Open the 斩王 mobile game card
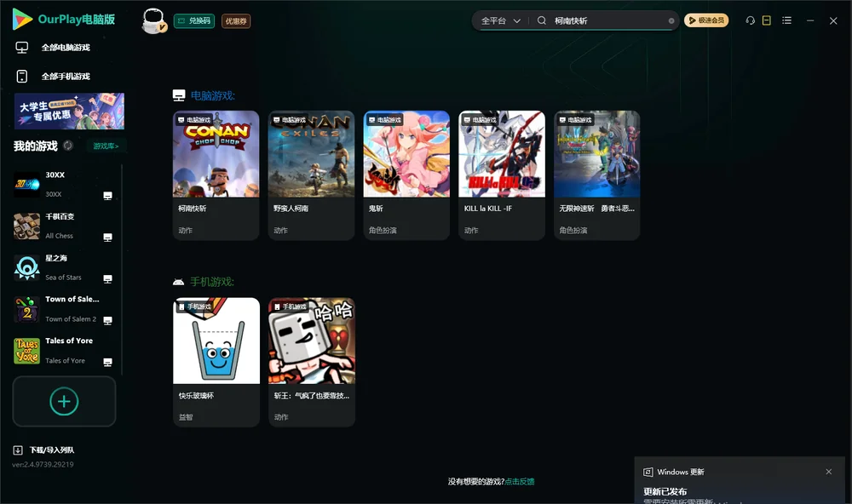Image resolution: width=852 pixels, height=504 pixels. [x=312, y=363]
